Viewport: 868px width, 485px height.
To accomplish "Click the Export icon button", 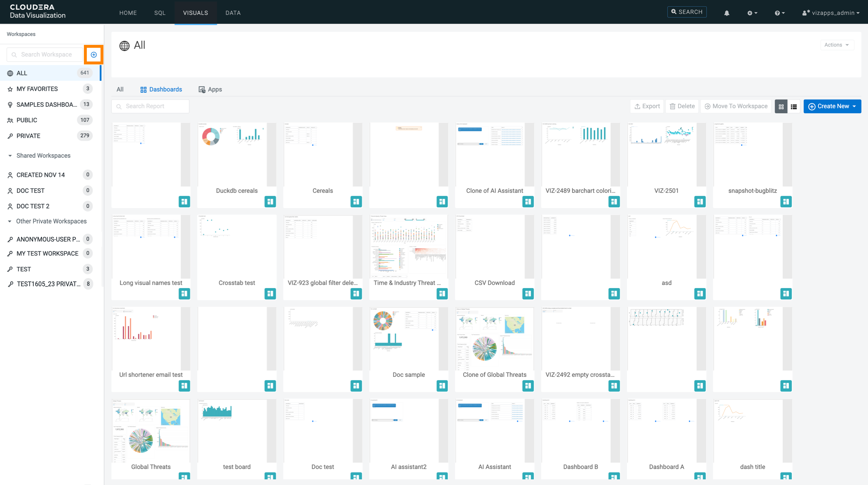I will (x=647, y=106).
